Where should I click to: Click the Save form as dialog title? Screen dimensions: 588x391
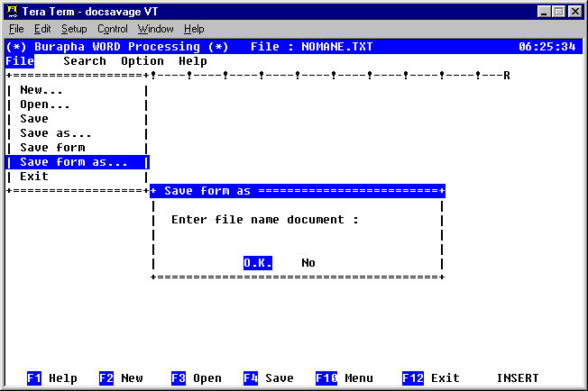click(207, 191)
